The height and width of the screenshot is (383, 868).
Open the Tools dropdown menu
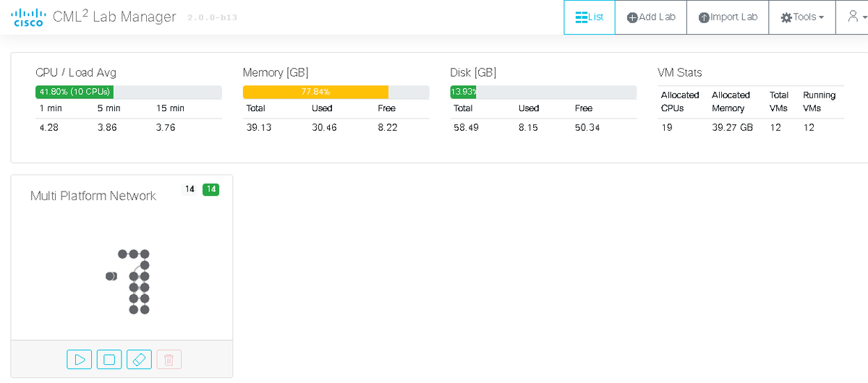click(802, 17)
